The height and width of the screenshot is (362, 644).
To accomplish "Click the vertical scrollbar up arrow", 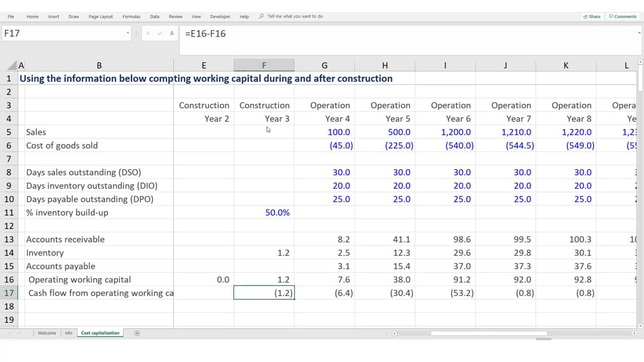I will point(639,62).
